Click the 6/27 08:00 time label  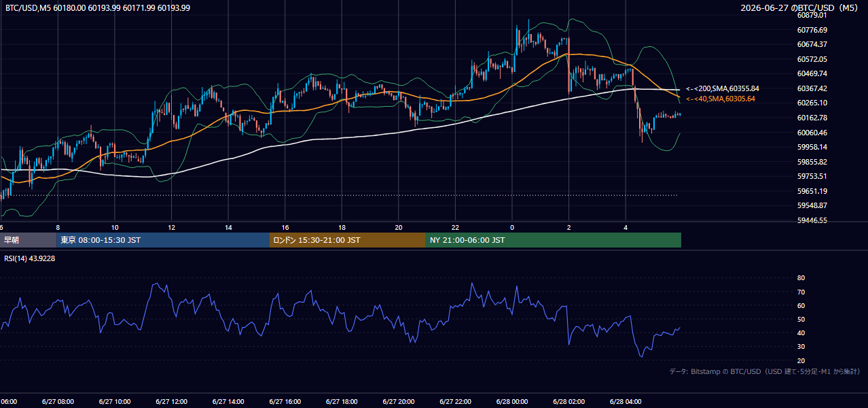click(x=58, y=402)
